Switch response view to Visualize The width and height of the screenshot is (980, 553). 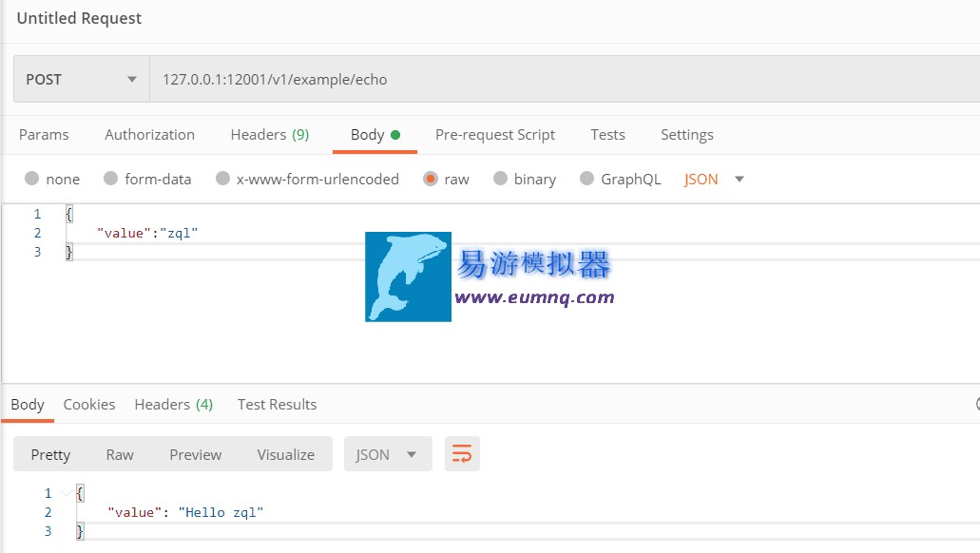point(285,455)
